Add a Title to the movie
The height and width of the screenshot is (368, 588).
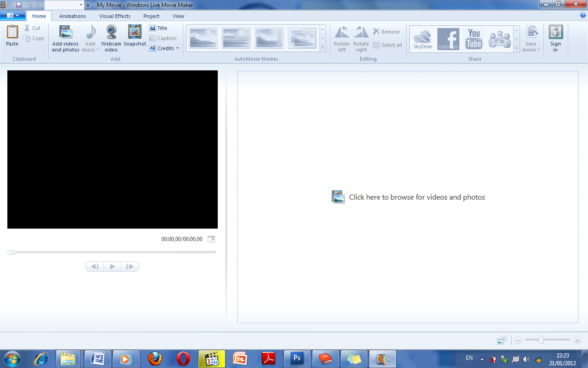pos(158,28)
